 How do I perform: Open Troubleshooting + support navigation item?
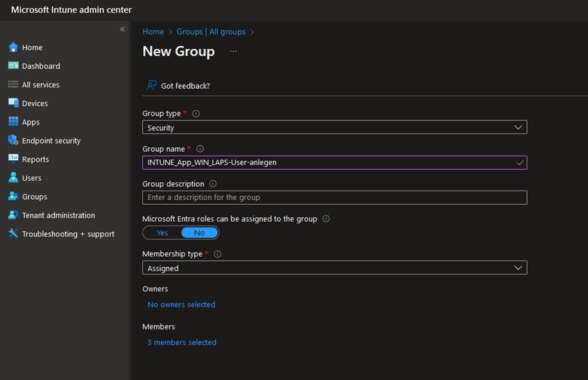(x=68, y=234)
